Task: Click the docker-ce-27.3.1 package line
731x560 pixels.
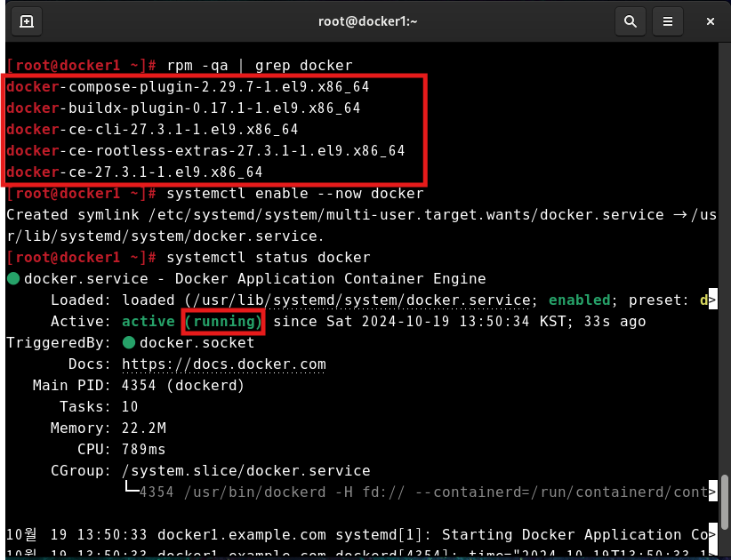Action: point(135,172)
